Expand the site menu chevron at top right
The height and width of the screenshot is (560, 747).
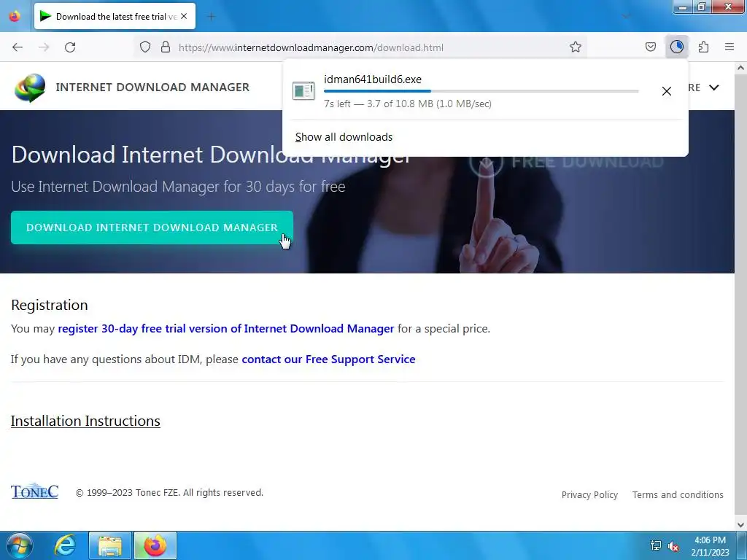click(x=713, y=87)
